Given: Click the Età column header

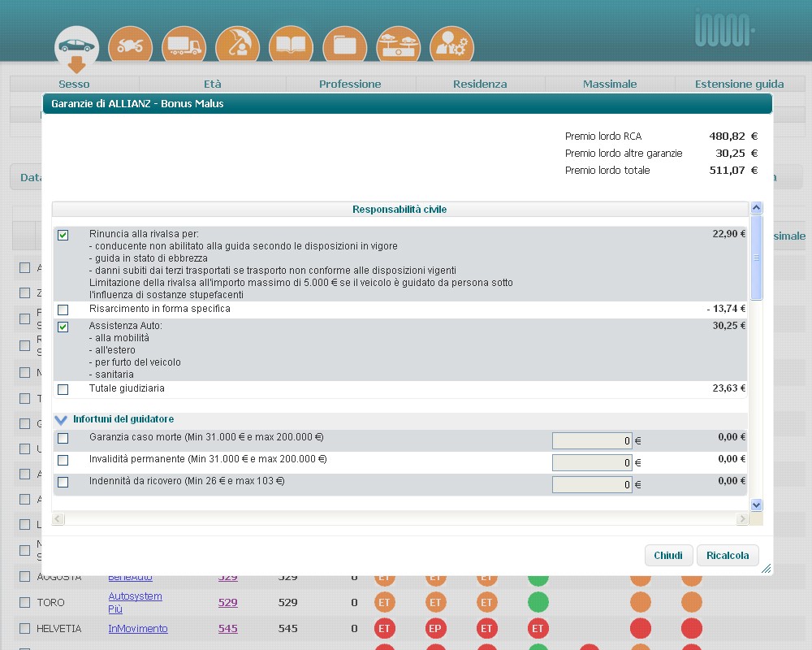Looking at the screenshot, I should [212, 84].
